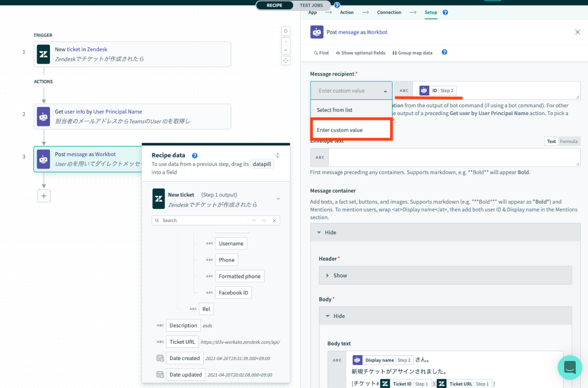Go to previous search result
Viewport: 588px width, 388px height.
253,220
